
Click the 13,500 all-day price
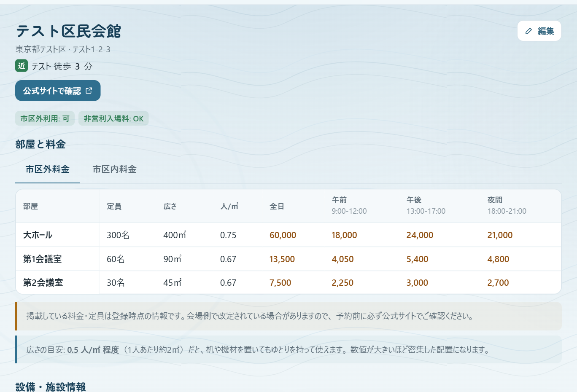coord(282,259)
